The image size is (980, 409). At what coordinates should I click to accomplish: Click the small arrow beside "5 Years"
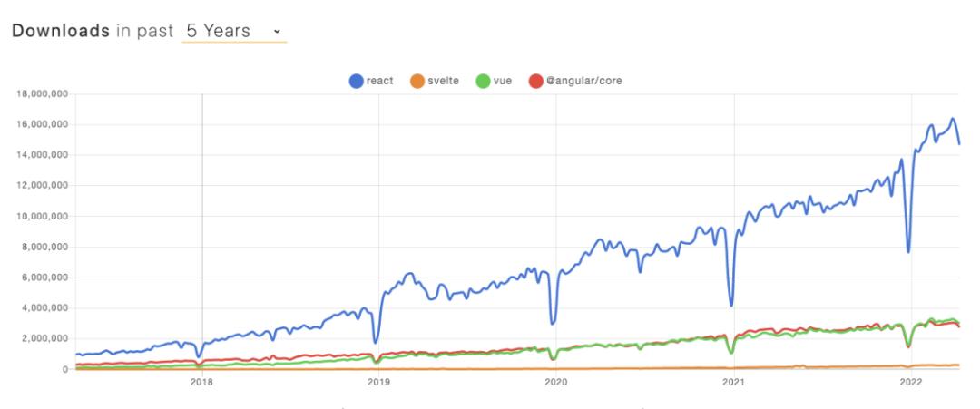click(x=276, y=33)
